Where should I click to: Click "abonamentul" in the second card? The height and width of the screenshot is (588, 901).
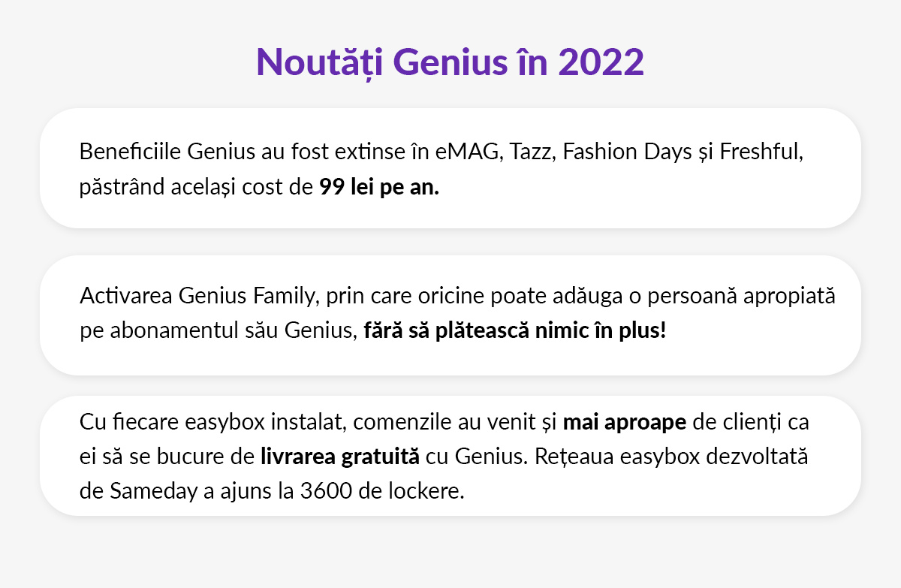point(172,330)
